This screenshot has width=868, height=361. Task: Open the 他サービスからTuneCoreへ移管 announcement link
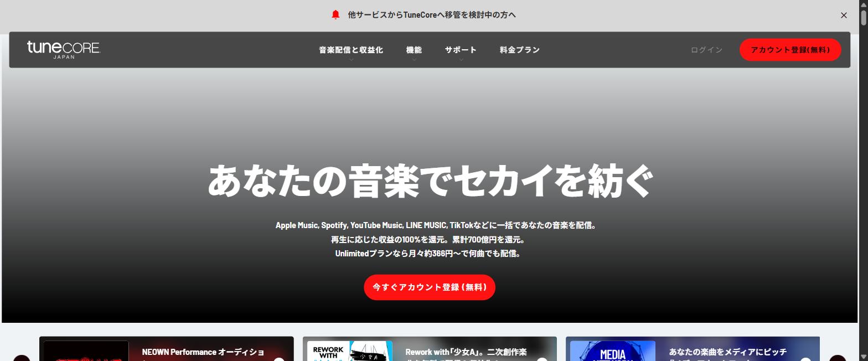pyautogui.click(x=432, y=15)
